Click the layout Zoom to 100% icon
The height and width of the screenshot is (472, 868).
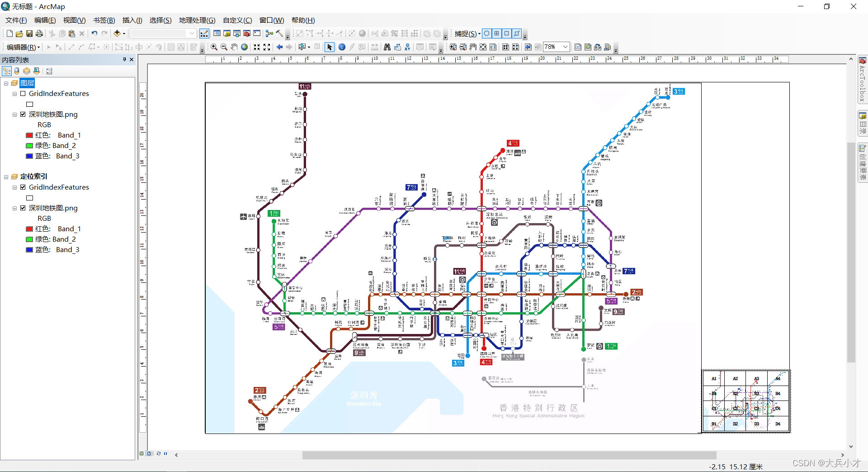(493, 47)
